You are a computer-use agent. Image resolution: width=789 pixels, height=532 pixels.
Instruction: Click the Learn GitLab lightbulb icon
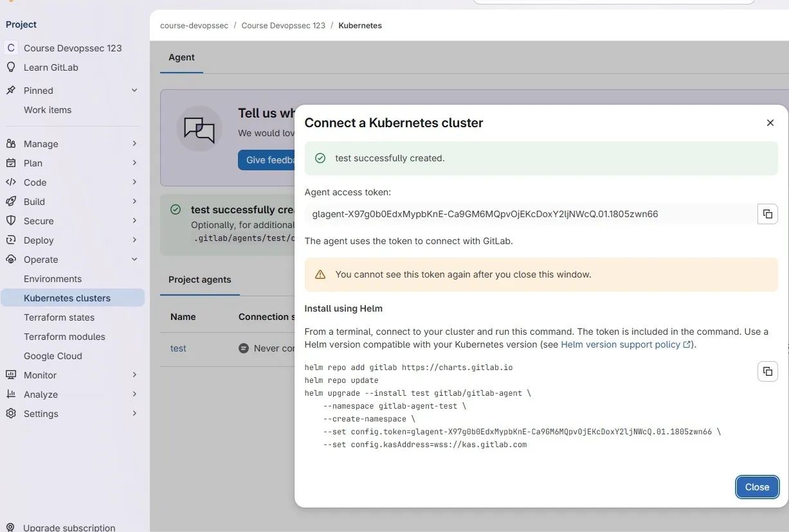[11, 67]
